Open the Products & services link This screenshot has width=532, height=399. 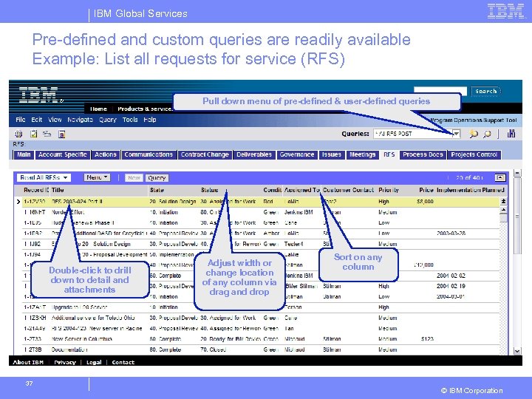[145, 109]
